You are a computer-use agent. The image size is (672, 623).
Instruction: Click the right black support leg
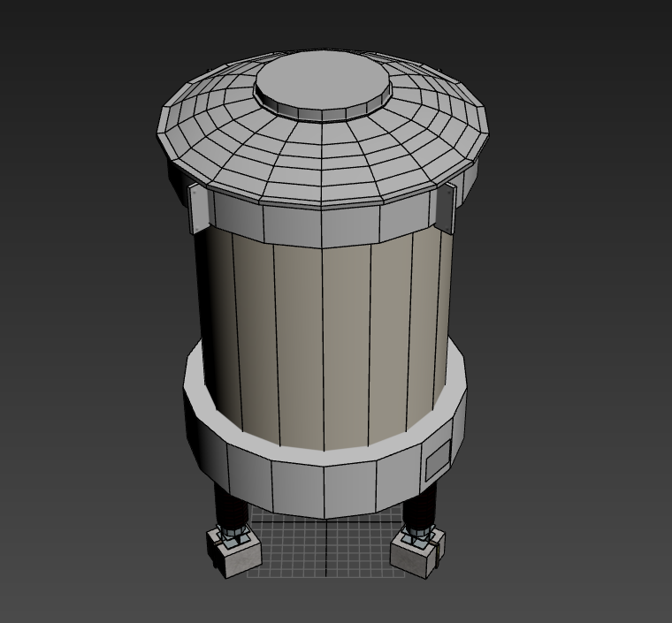tap(422, 509)
